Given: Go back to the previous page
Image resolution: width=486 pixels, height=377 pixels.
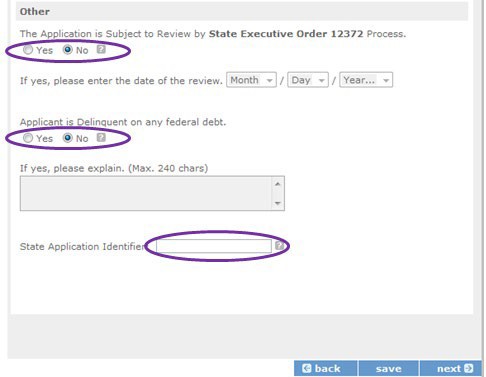Looking at the screenshot, I should point(325,368).
